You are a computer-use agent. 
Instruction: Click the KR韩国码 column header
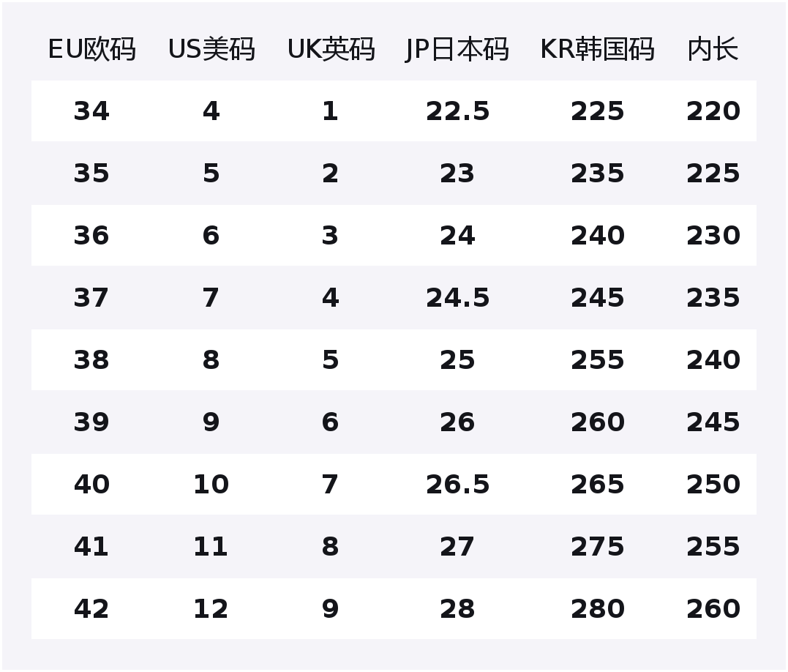(597, 49)
